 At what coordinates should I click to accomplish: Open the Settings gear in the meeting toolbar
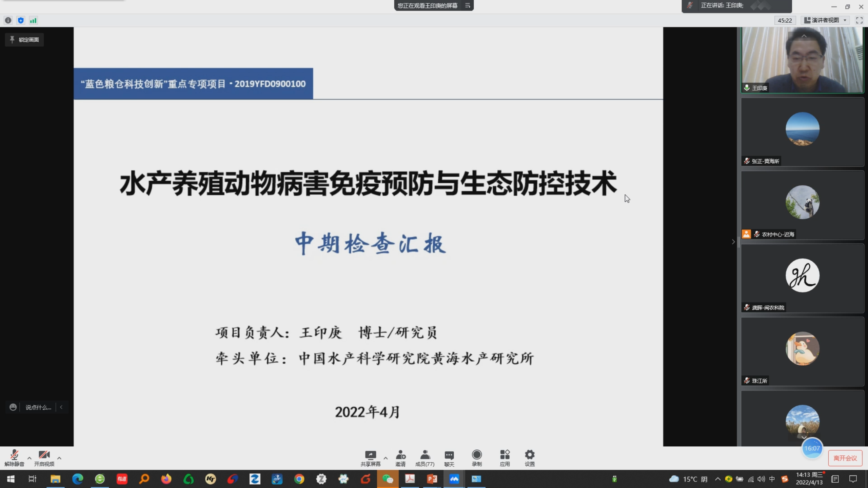[x=530, y=457]
